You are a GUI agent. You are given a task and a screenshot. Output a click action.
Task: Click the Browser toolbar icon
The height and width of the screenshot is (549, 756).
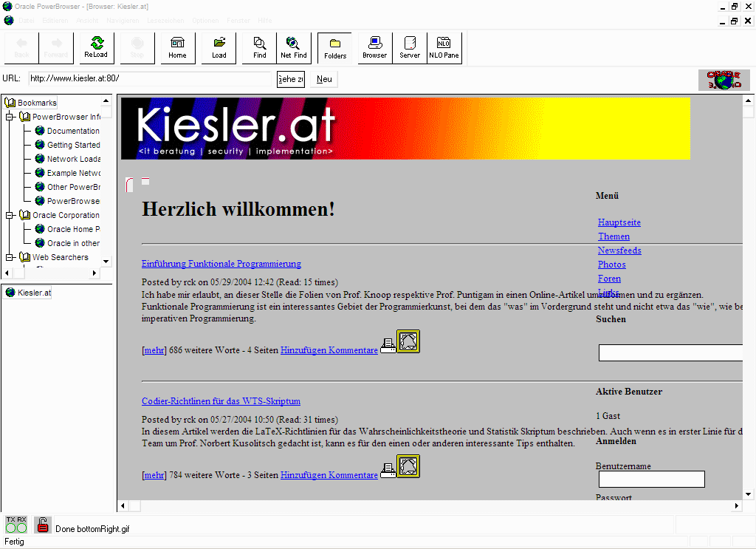374,48
